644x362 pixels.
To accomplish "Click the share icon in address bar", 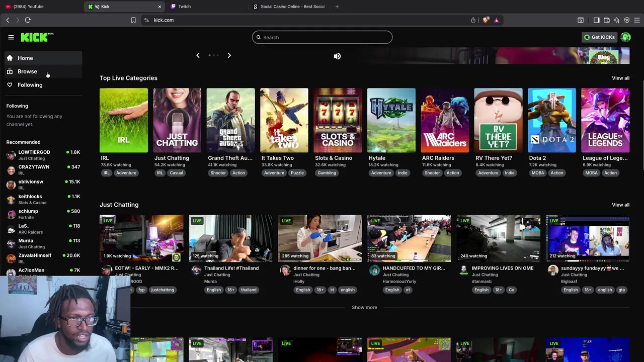I will click(473, 20).
